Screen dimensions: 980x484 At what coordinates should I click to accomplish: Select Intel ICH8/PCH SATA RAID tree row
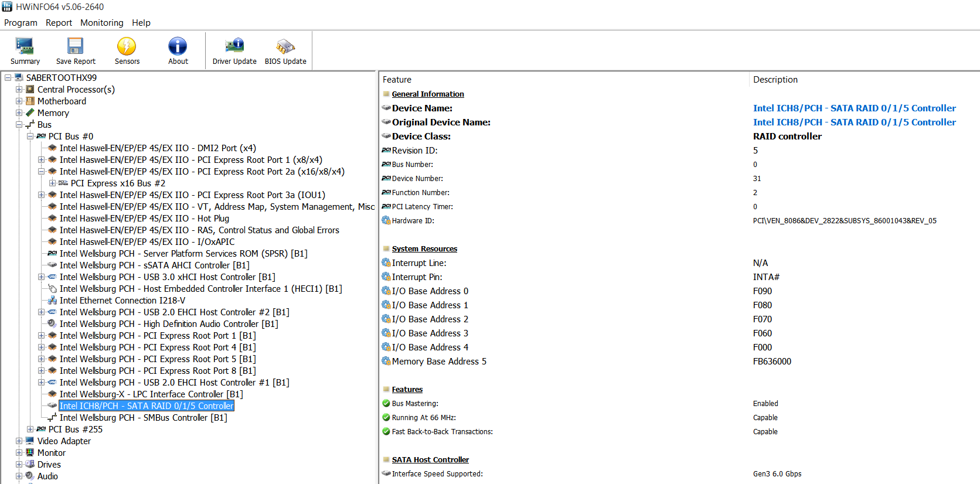tap(147, 406)
